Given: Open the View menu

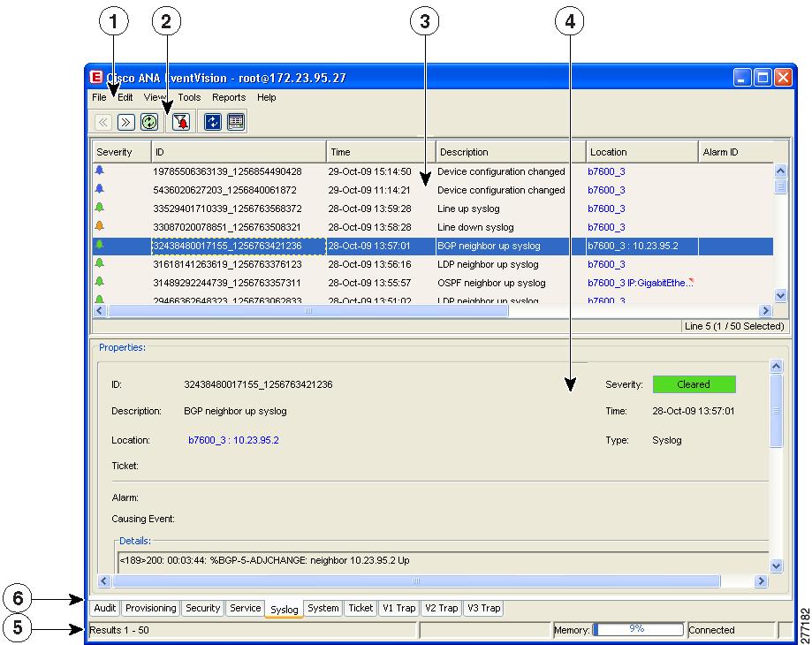Looking at the screenshot, I should (155, 97).
